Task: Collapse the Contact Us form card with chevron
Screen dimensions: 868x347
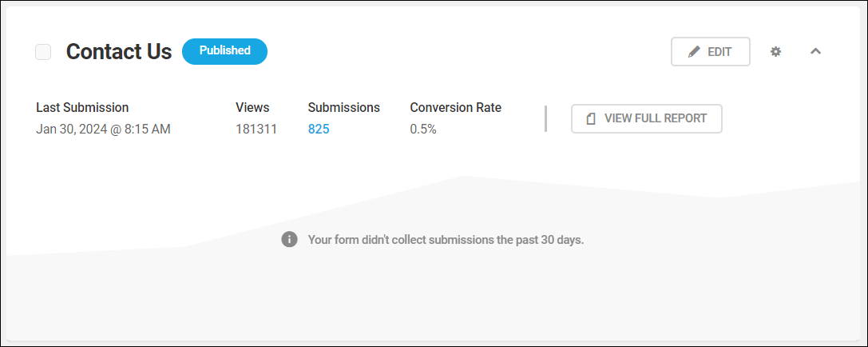Action: [815, 51]
